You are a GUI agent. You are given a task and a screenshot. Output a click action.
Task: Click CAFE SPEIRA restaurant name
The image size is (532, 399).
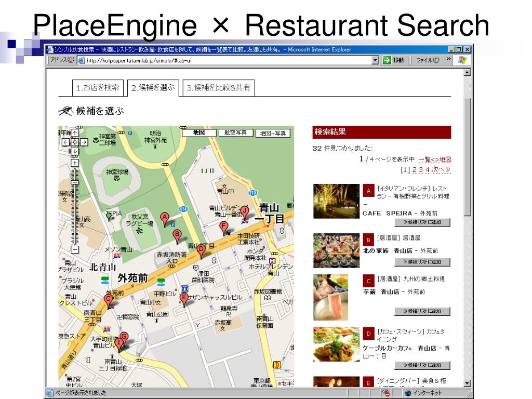387,214
